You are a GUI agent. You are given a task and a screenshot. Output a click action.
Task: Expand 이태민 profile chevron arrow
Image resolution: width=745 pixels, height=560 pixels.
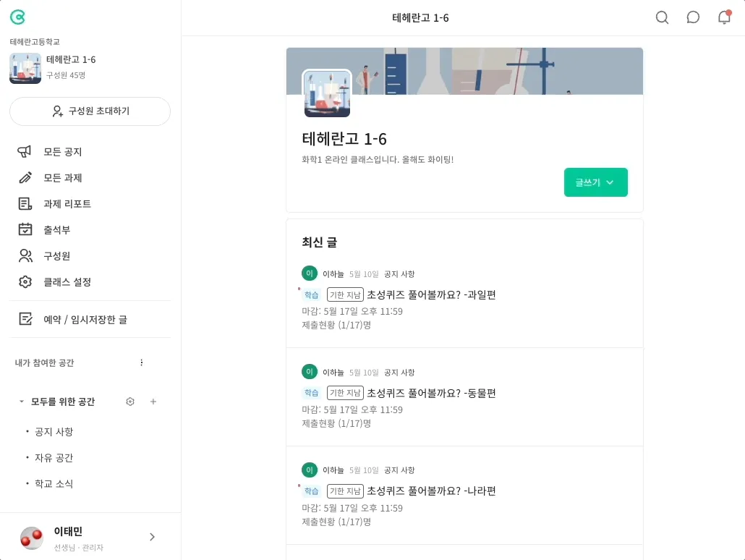(x=152, y=537)
